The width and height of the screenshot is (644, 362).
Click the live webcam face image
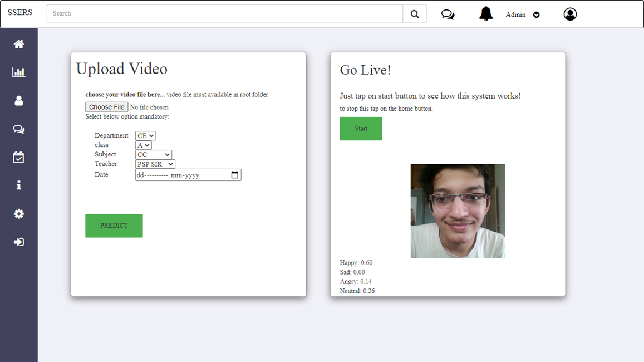458,211
